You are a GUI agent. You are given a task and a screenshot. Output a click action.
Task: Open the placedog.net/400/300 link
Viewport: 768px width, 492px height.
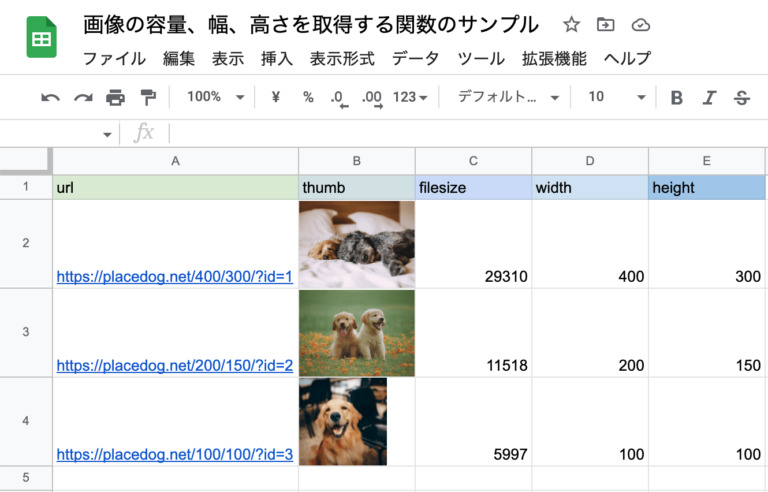tap(175, 276)
